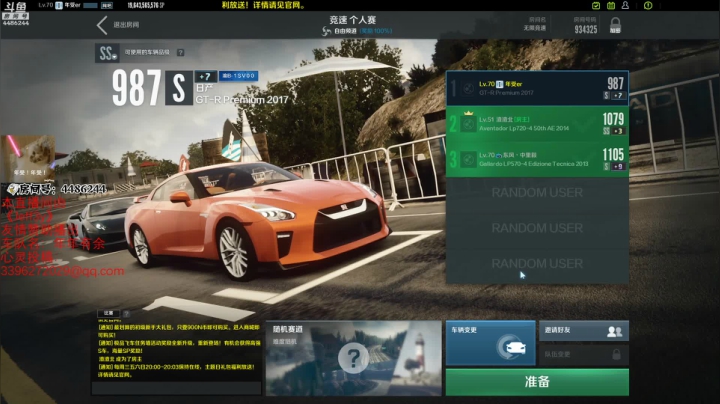Click the 邀请好友 invite friends button
720x404 pixels.
(584, 331)
